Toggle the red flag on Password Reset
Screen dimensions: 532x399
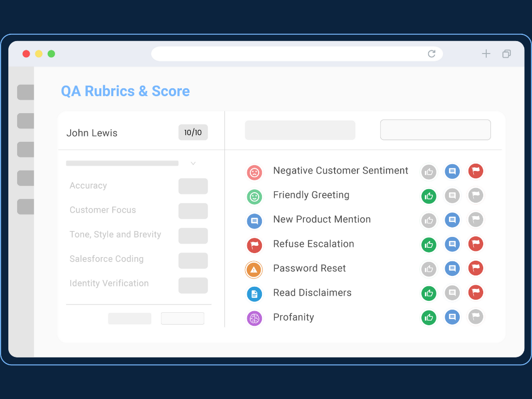[475, 269]
